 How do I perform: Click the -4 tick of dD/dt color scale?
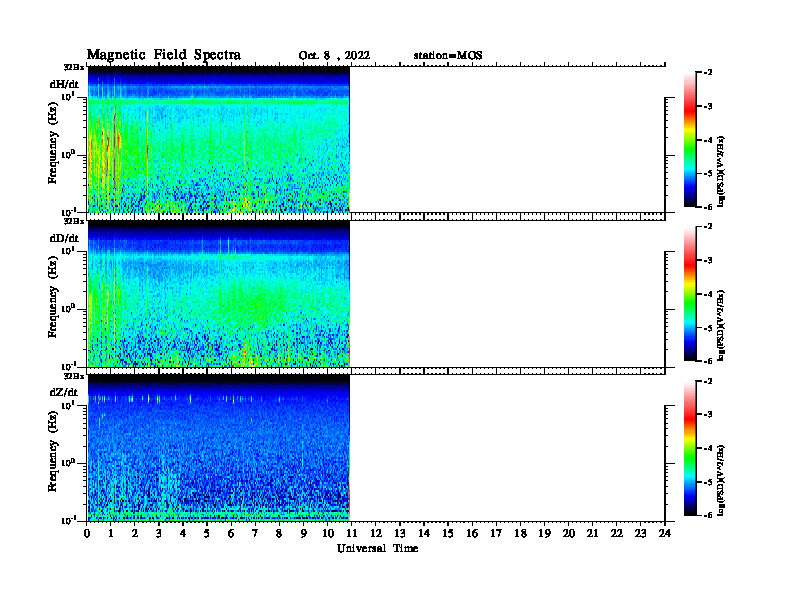(x=708, y=294)
